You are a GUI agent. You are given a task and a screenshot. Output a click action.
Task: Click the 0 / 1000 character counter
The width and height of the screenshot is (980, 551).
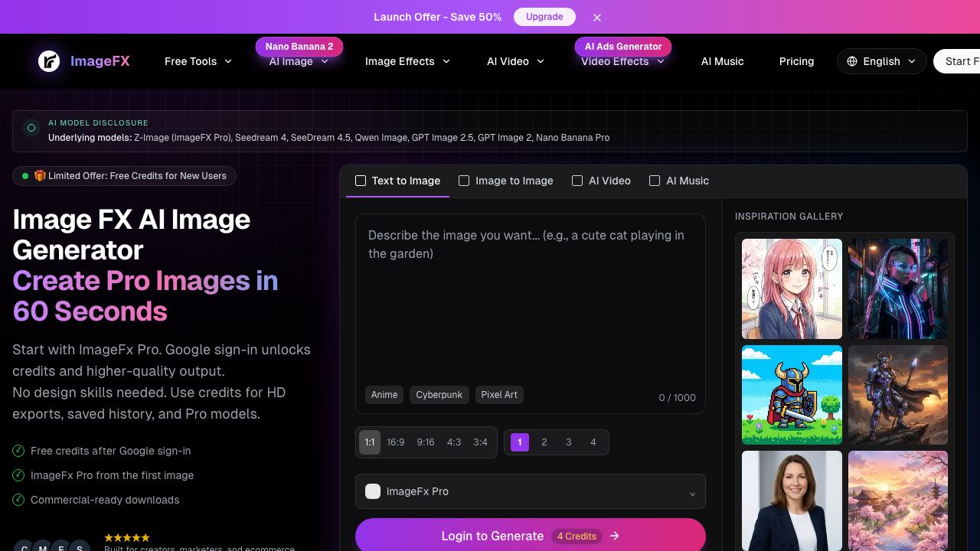(677, 397)
